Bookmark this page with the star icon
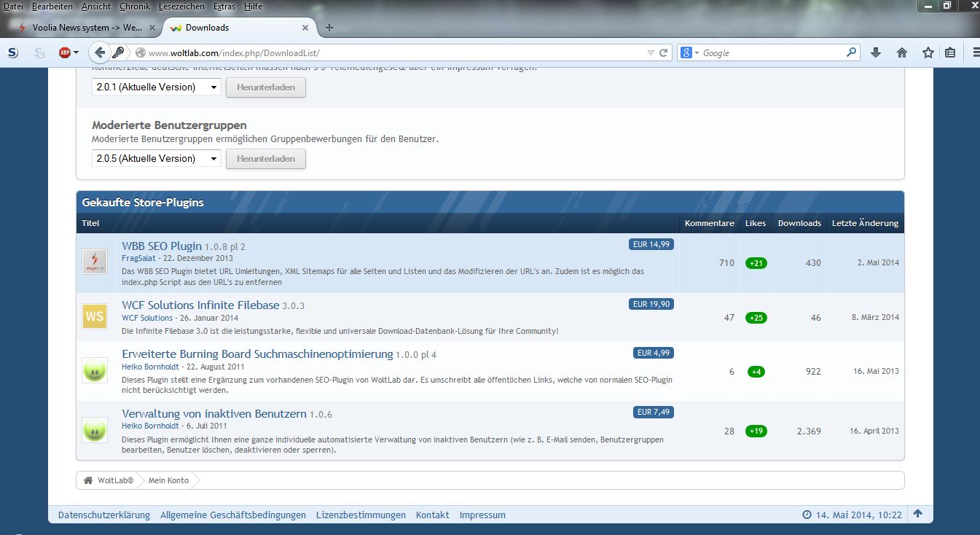 (x=928, y=53)
